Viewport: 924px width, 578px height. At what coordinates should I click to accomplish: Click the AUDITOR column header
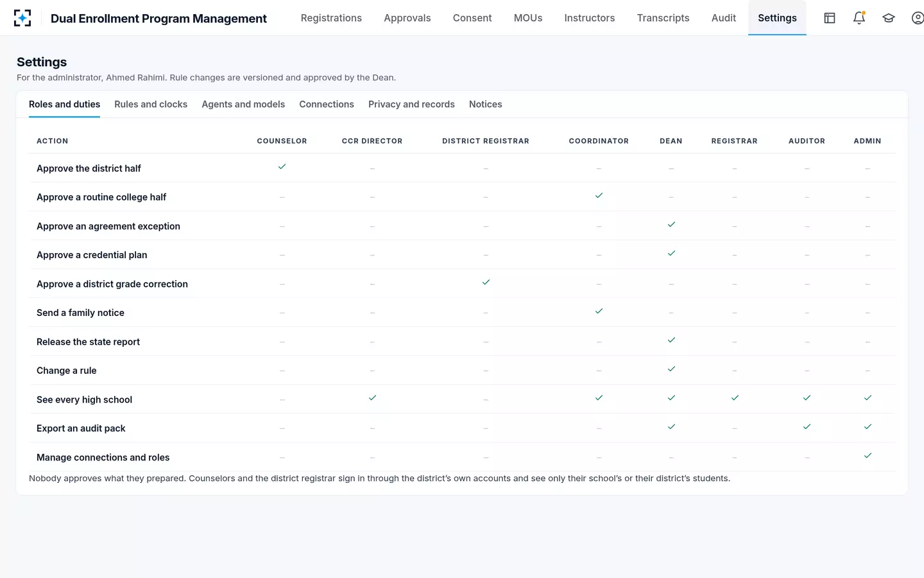point(807,141)
